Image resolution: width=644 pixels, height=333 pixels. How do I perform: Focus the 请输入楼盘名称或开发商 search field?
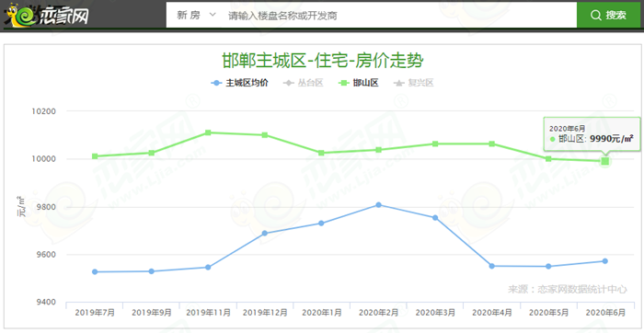(x=400, y=16)
